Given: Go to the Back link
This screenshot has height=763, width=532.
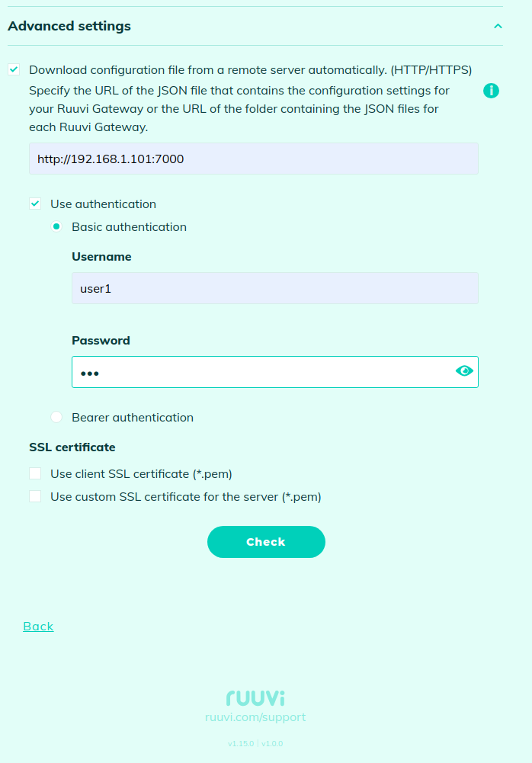Looking at the screenshot, I should click(x=38, y=626).
